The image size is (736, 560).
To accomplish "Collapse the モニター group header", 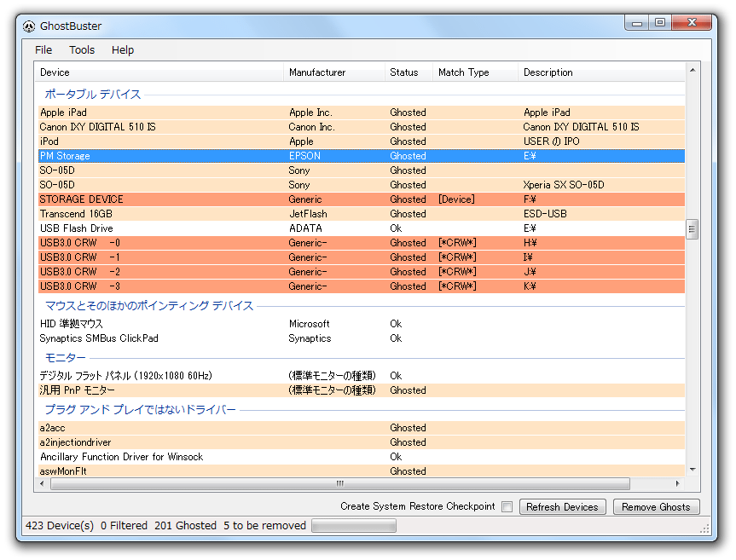I will (x=66, y=358).
